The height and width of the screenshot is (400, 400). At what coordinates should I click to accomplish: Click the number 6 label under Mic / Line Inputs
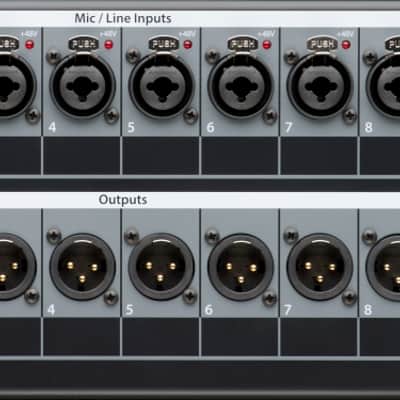[210, 127]
